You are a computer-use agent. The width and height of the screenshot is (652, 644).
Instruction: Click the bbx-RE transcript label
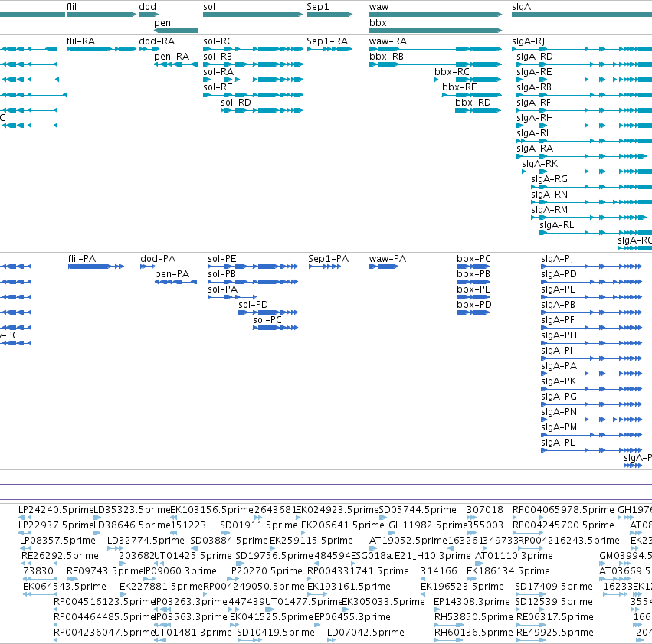pyautogui.click(x=460, y=87)
